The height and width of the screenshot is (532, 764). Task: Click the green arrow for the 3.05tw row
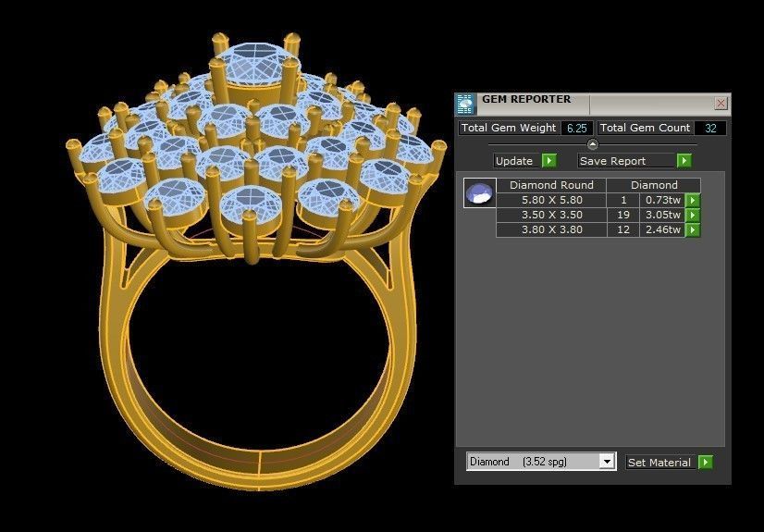tap(693, 215)
